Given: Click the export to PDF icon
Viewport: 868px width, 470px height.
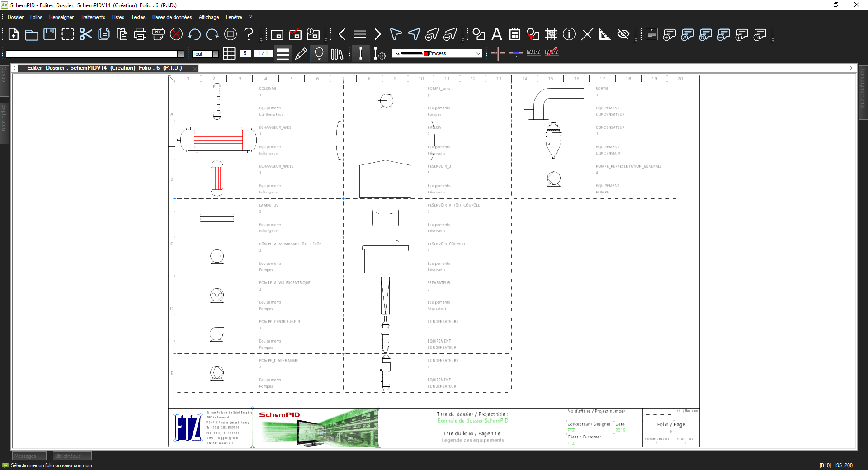Looking at the screenshot, I should (x=158, y=34).
